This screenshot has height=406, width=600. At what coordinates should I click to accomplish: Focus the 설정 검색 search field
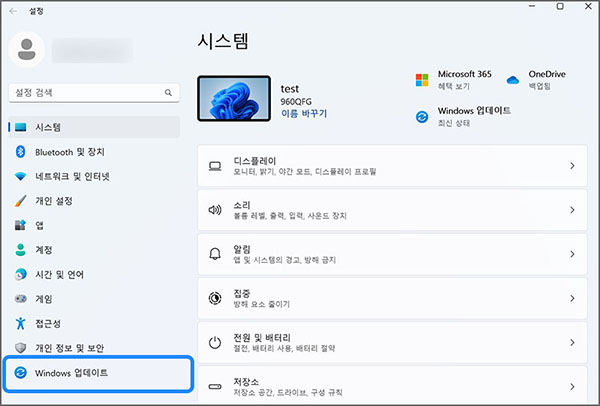94,93
